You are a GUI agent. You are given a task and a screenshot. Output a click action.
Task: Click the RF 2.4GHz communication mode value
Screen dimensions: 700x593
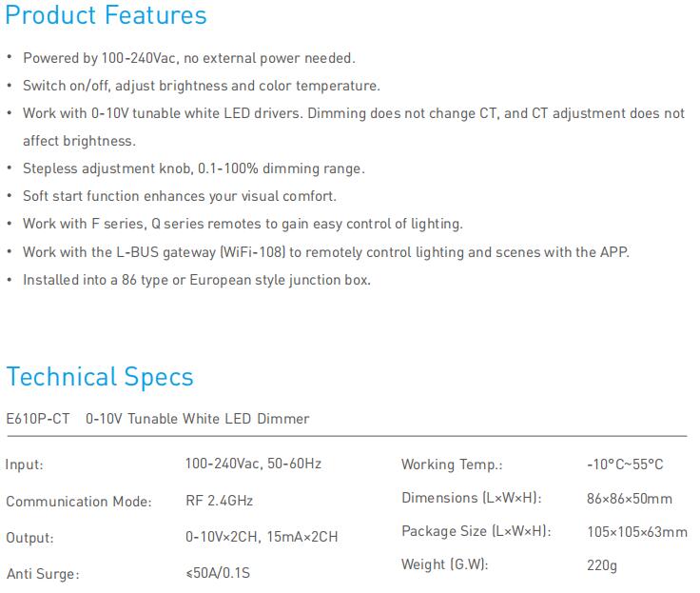(219, 501)
